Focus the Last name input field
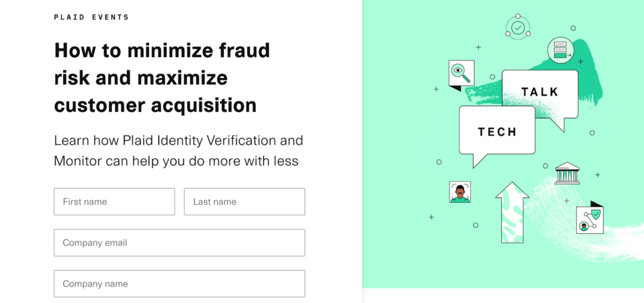644x303 pixels. click(x=244, y=202)
